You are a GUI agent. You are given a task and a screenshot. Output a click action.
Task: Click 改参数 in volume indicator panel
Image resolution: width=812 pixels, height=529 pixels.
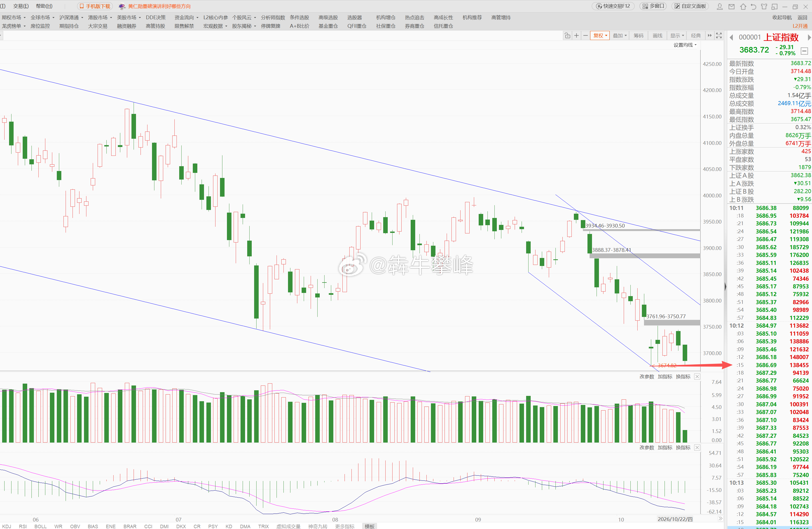646,376
